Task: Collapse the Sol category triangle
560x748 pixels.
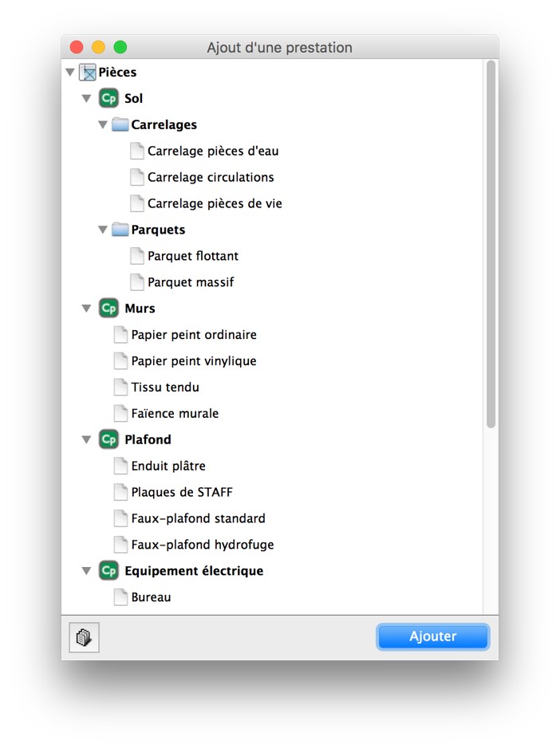Action: [86, 99]
